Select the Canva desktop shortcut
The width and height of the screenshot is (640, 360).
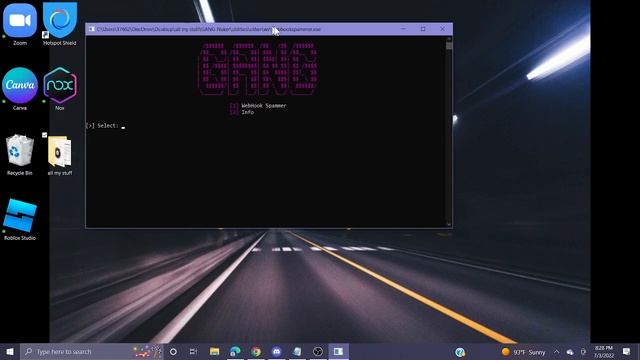[x=20, y=89]
